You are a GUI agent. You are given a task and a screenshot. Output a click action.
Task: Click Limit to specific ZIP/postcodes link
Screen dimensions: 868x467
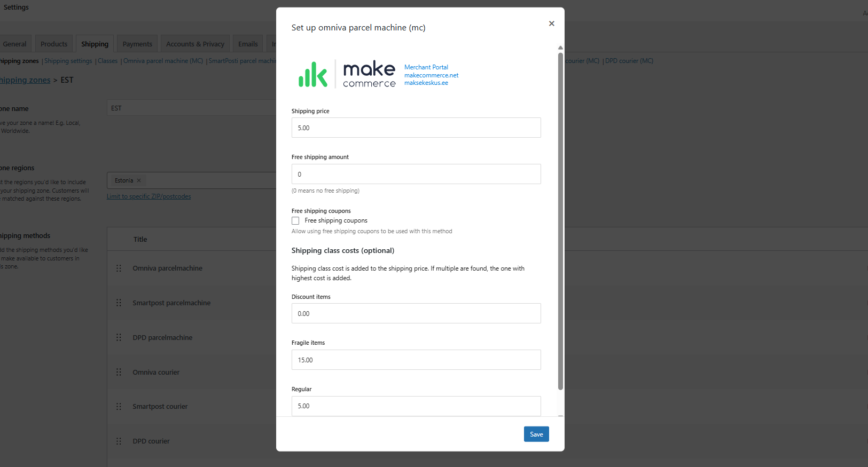(x=148, y=196)
